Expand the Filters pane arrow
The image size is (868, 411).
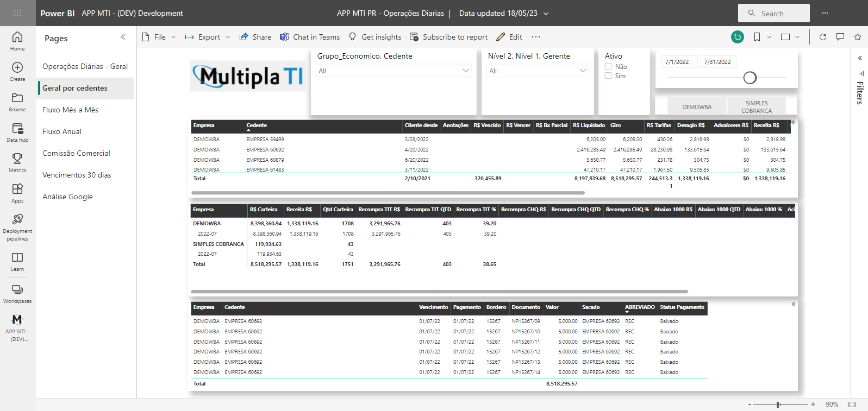(x=860, y=58)
